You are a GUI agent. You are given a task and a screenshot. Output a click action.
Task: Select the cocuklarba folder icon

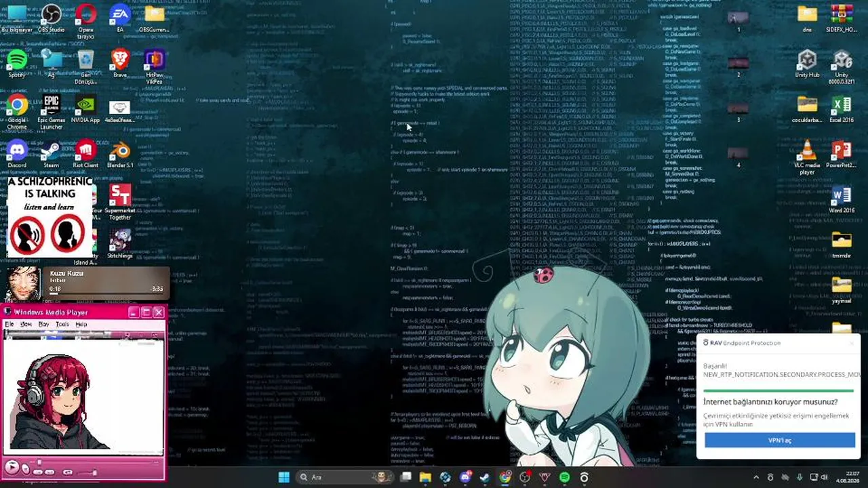(x=807, y=108)
